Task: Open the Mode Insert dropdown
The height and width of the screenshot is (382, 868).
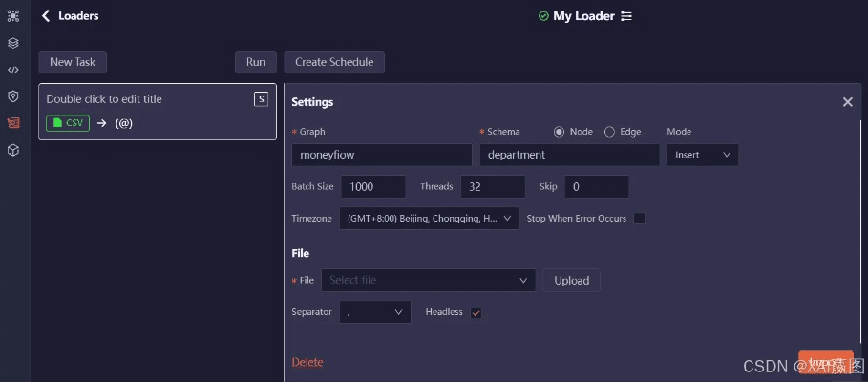Action: (x=702, y=155)
